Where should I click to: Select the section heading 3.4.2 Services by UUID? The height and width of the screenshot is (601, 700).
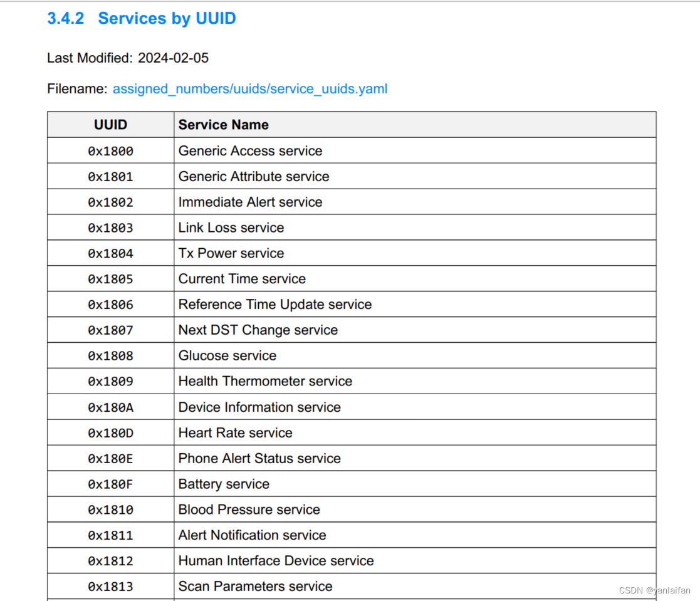(141, 18)
